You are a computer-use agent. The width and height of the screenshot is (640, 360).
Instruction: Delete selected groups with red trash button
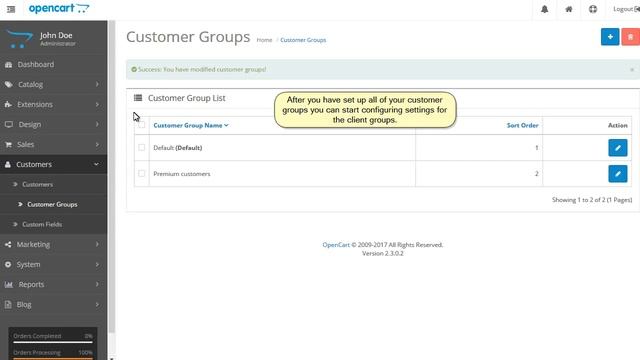click(x=630, y=37)
